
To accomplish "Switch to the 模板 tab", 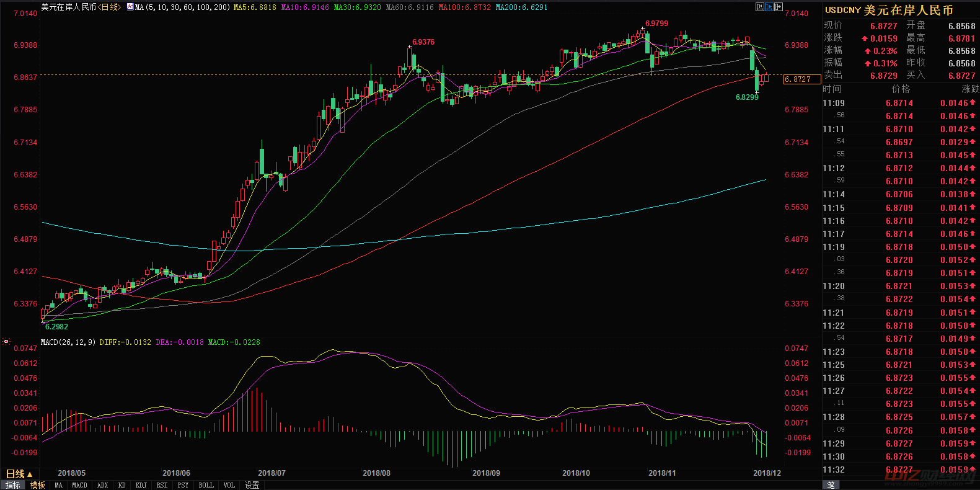I will [x=38, y=485].
